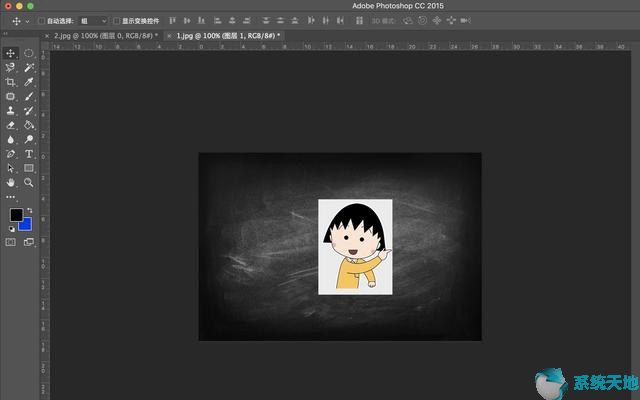Open the 组 auto-select dropdown

(x=93, y=21)
